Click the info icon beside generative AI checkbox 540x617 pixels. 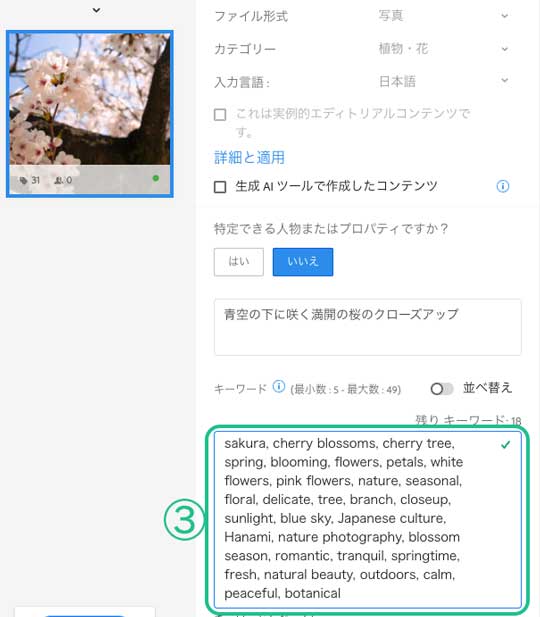click(x=503, y=186)
